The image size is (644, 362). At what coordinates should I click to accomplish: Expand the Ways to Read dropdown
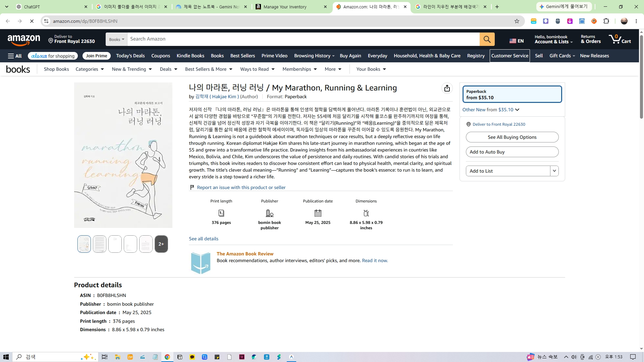coord(258,69)
